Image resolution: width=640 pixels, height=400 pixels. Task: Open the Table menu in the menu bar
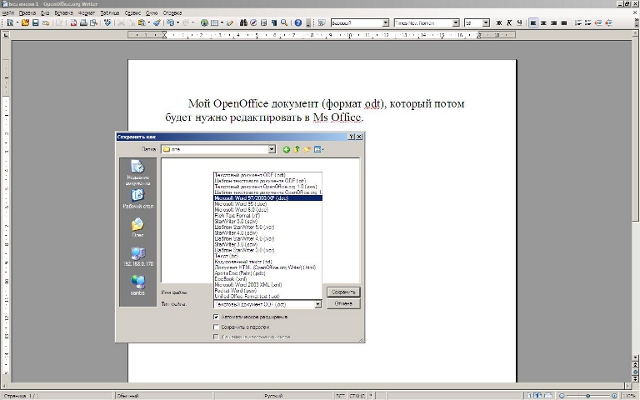pos(110,13)
